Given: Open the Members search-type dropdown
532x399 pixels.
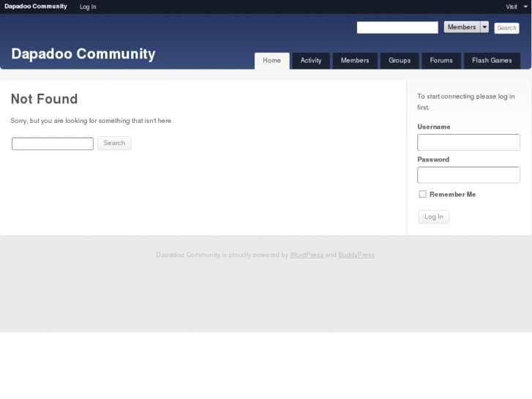Looking at the screenshot, I should pos(466,27).
